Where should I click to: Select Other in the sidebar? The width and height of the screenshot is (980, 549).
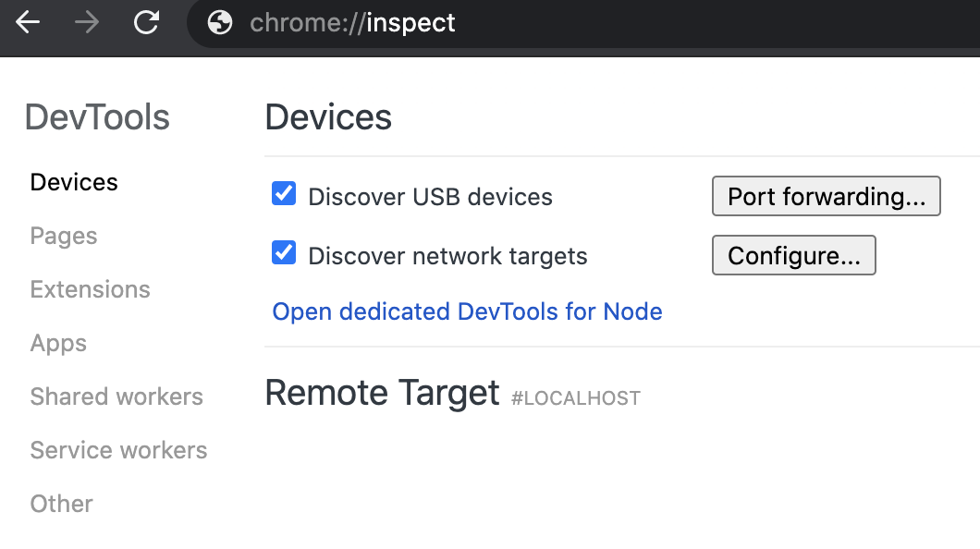click(61, 504)
